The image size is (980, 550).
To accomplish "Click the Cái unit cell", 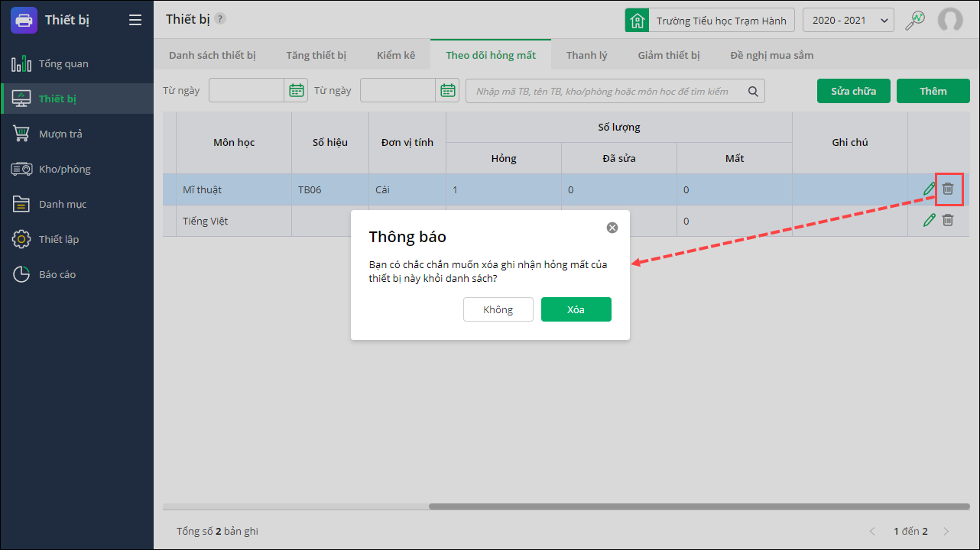I will point(407,189).
